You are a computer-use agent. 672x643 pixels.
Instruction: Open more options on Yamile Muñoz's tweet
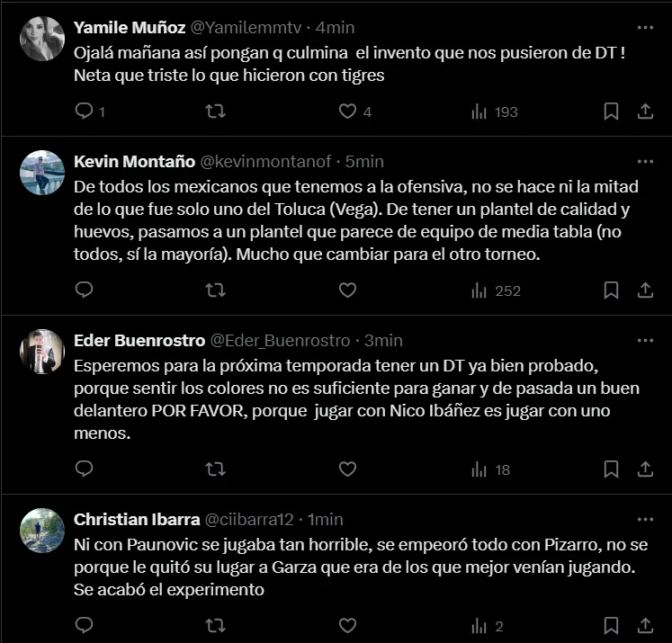645,26
